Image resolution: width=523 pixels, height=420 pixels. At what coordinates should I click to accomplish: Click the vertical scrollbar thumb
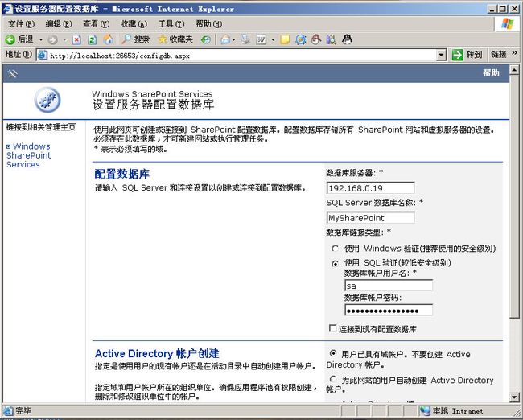coord(514,196)
